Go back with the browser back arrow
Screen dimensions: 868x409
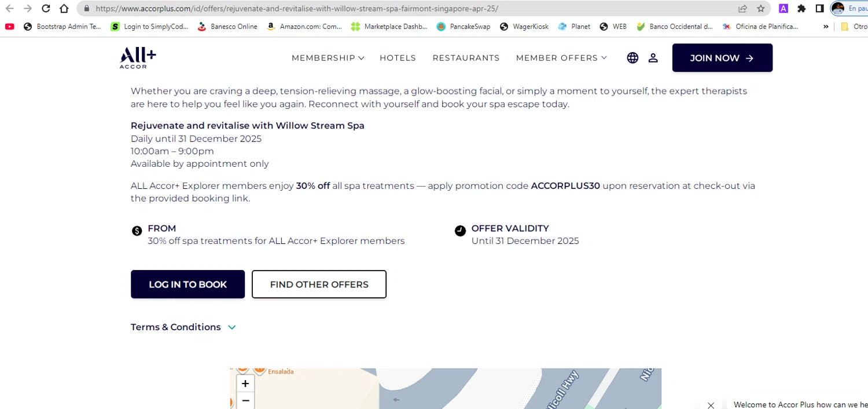[x=10, y=9]
